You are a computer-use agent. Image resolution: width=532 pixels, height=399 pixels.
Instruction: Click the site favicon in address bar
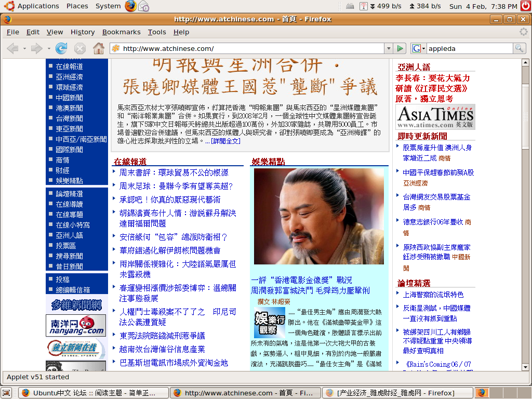tap(116, 48)
